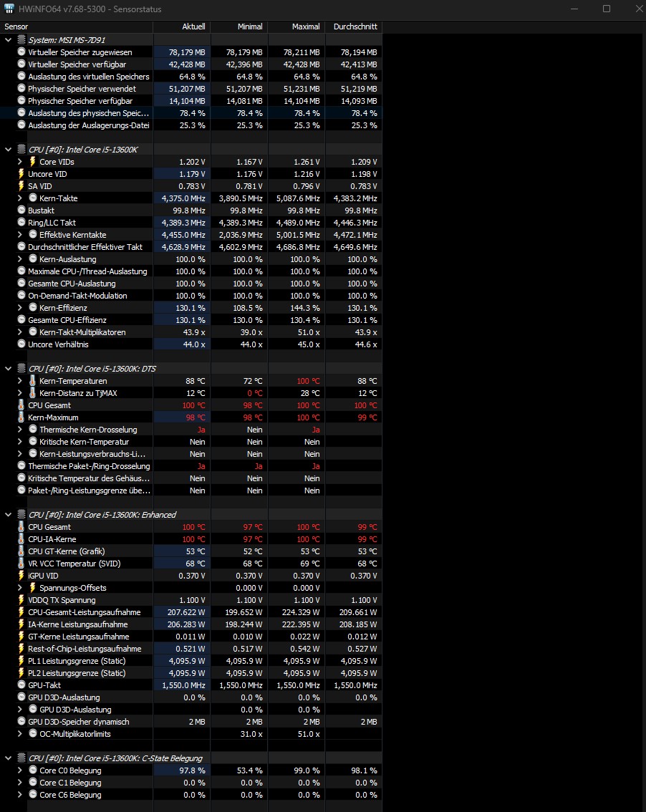
Task: Expand the Spannungs-Offsets row
Action: [19, 588]
